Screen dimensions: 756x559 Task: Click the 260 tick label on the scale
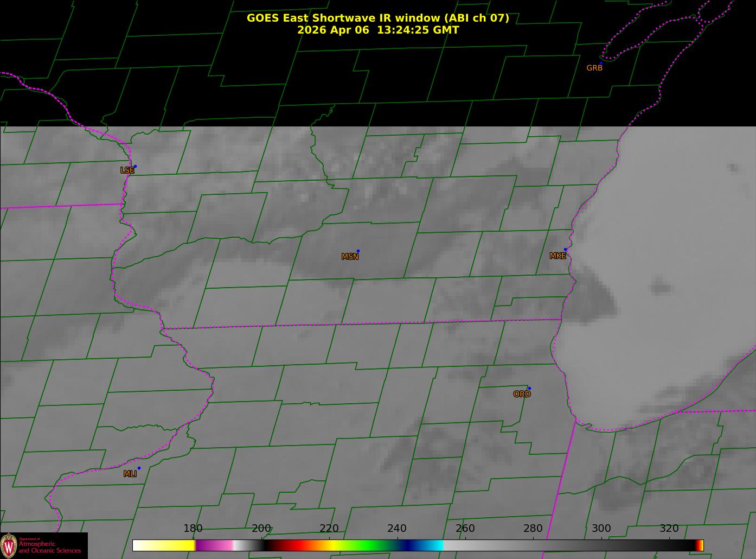(x=465, y=529)
